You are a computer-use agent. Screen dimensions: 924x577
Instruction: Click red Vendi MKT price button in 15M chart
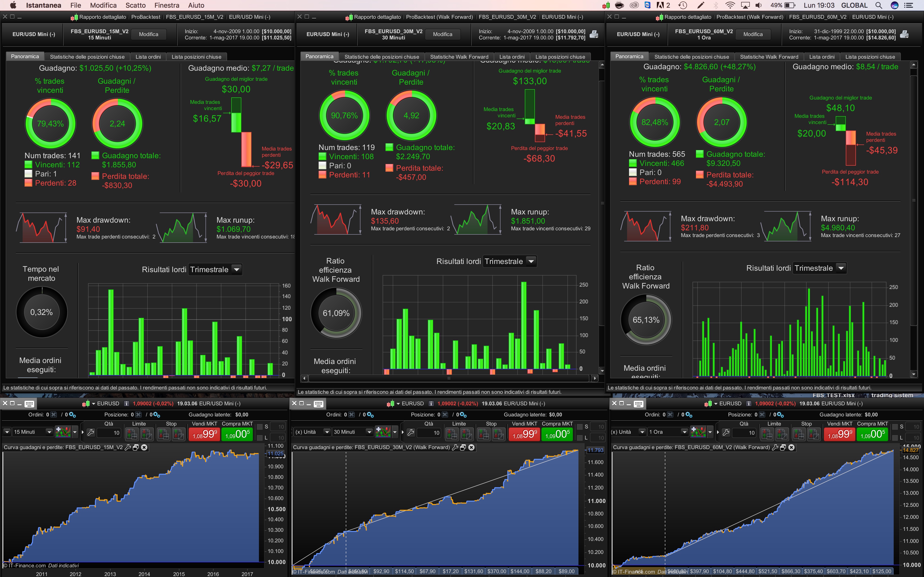point(204,434)
